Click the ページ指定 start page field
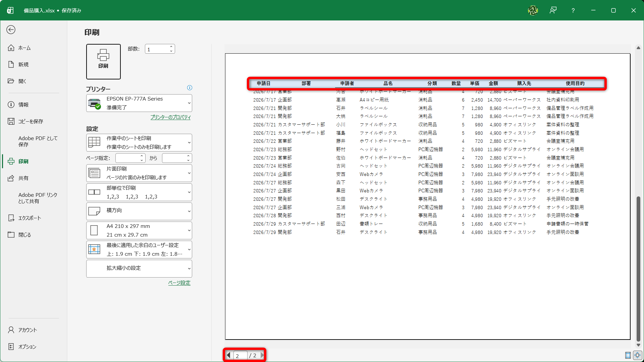Screen dimensions: 644x362 [127, 158]
